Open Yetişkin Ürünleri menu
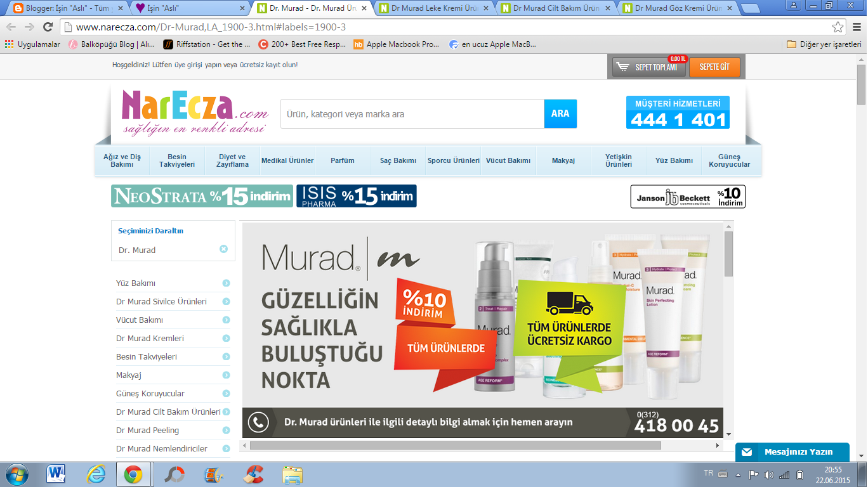Viewport: 868px width, 487px height. [x=619, y=160]
